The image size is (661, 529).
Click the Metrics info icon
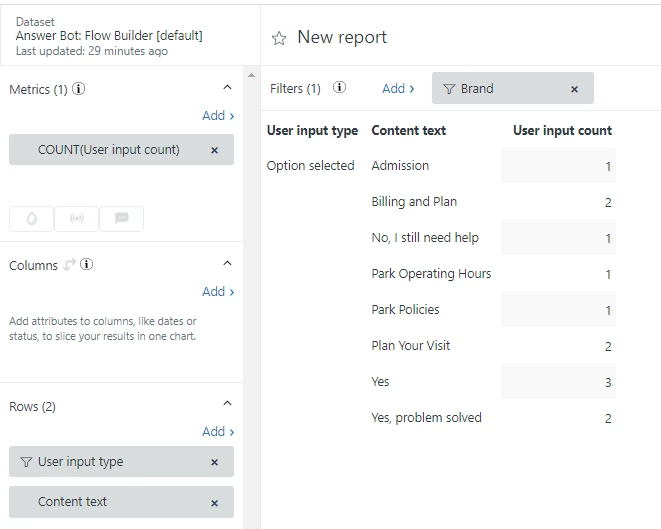[79, 89]
